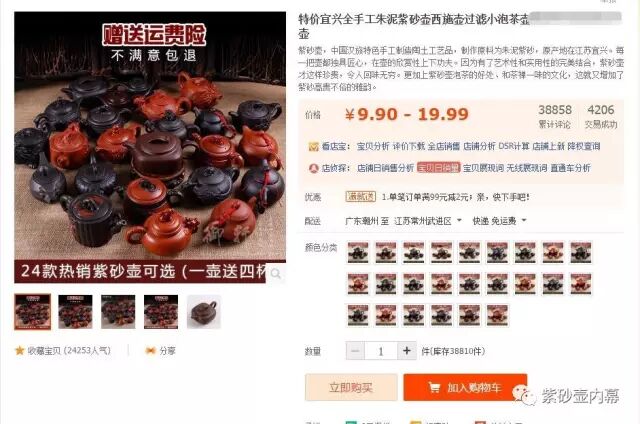Click the 加入购物车 button
This screenshot has height=424, width=640.
click(465, 387)
